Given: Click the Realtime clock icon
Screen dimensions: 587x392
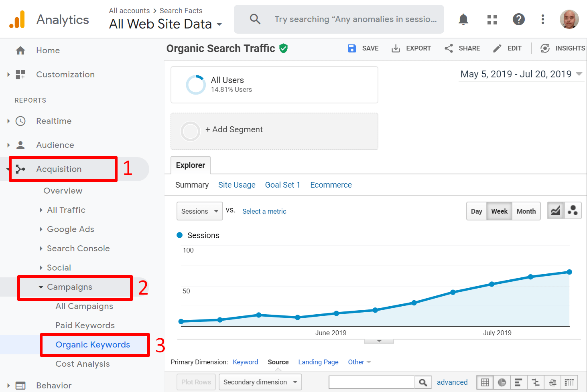Looking at the screenshot, I should coord(20,121).
